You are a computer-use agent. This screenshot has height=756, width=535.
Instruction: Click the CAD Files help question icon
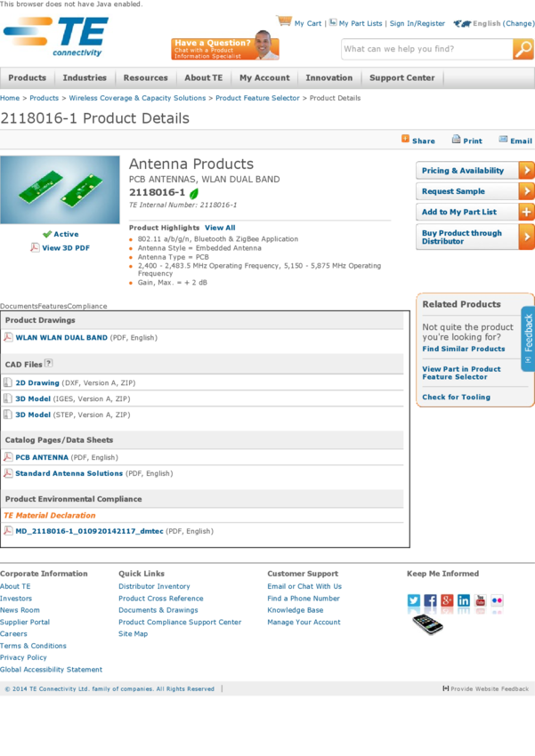click(48, 363)
